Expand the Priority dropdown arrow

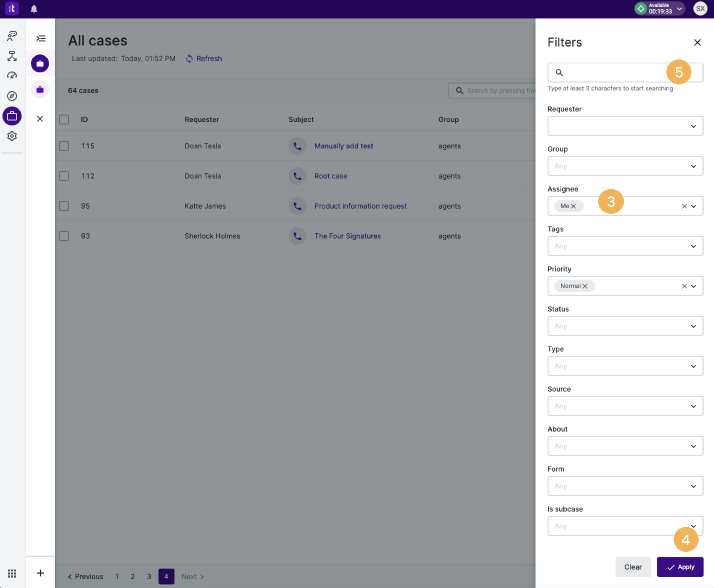694,286
